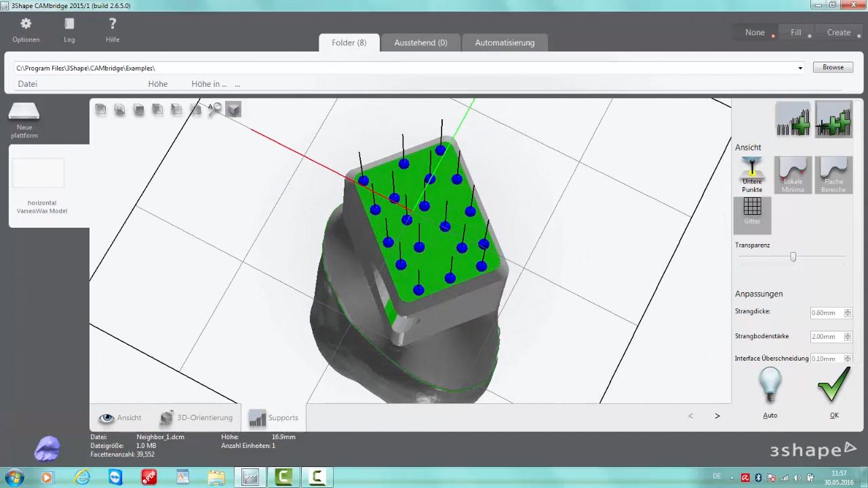Select the second cube view icon
This screenshot has width=868, height=488.
click(x=119, y=109)
